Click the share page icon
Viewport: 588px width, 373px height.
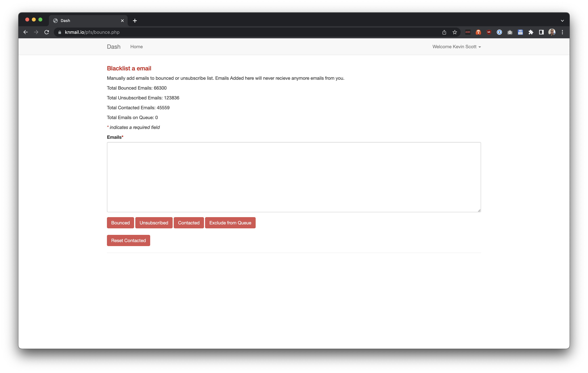(x=444, y=32)
